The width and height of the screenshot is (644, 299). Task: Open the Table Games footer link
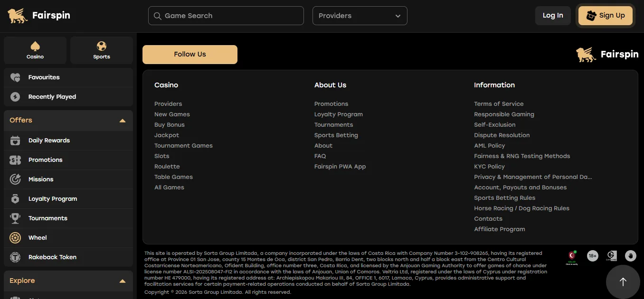click(x=173, y=177)
